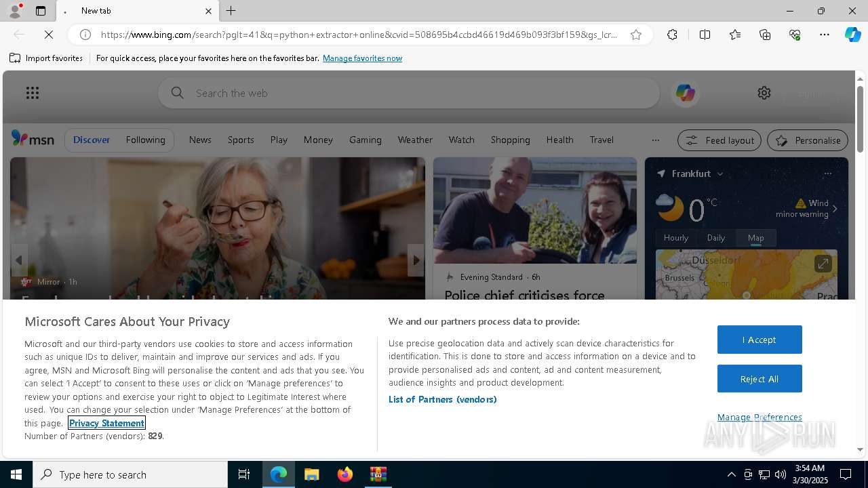Open the News category

[x=200, y=140]
